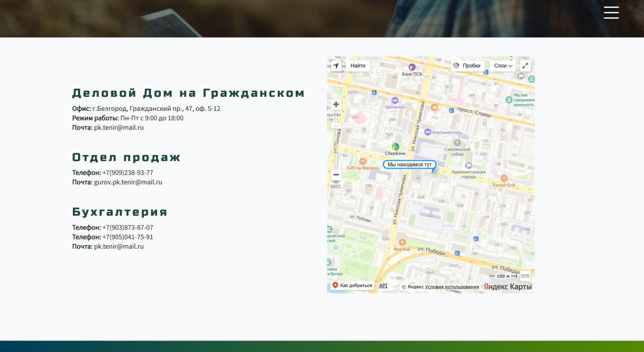Click pk.tenir@mail.ru under Бухгалтерия
644x352 pixels.
pyautogui.click(x=119, y=247)
